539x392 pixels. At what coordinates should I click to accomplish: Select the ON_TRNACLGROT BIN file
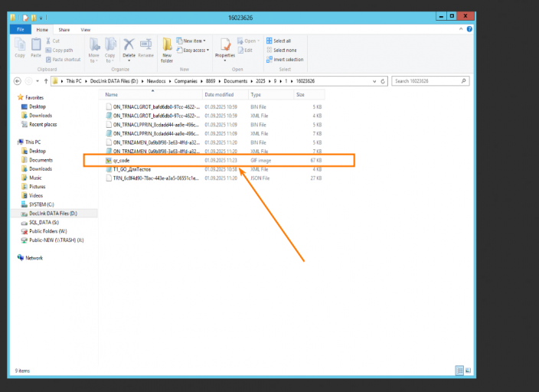point(214,107)
